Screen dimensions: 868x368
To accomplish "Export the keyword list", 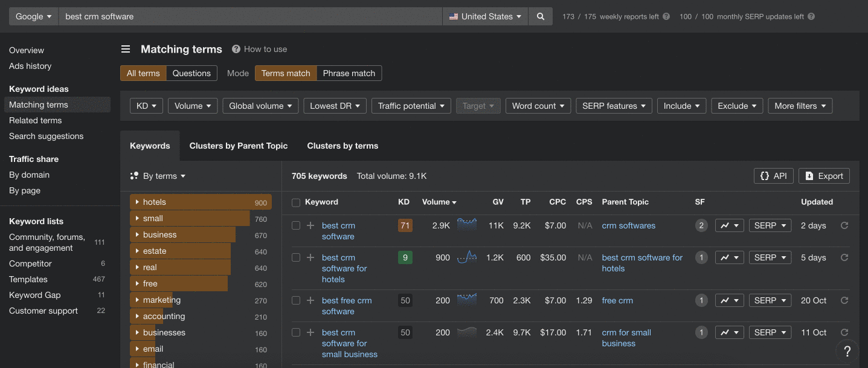I will pos(824,176).
